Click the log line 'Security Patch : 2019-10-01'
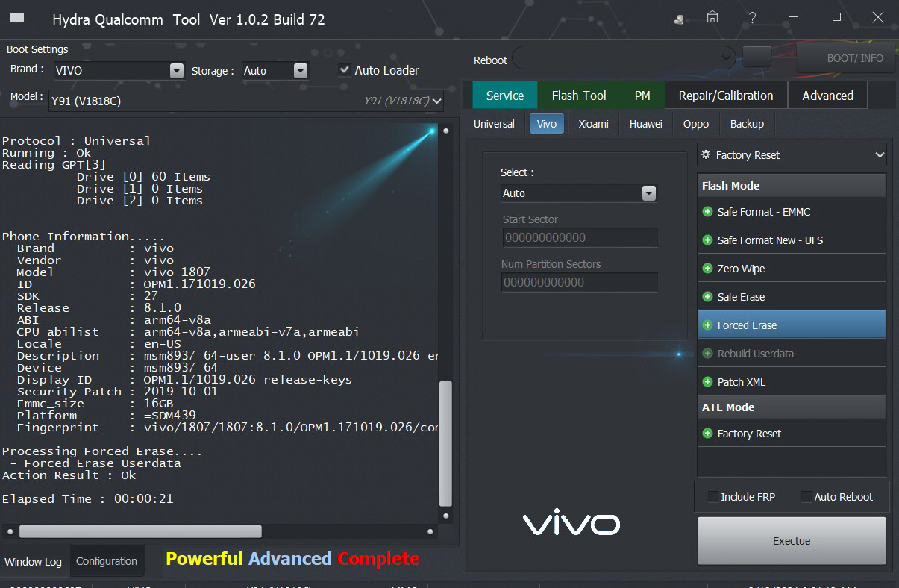This screenshot has height=588, width=899. [x=117, y=392]
